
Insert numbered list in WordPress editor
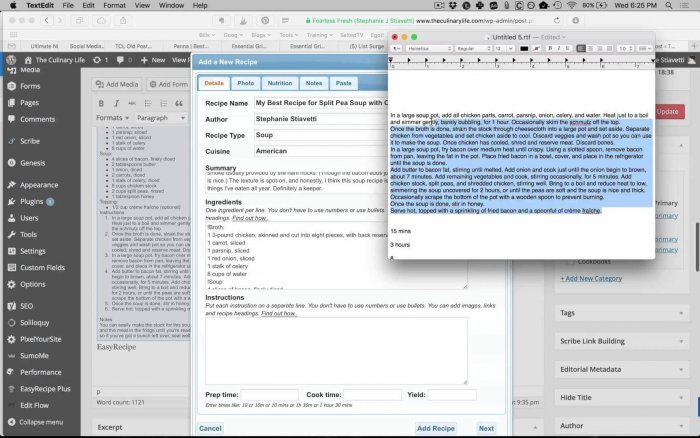[163, 104]
